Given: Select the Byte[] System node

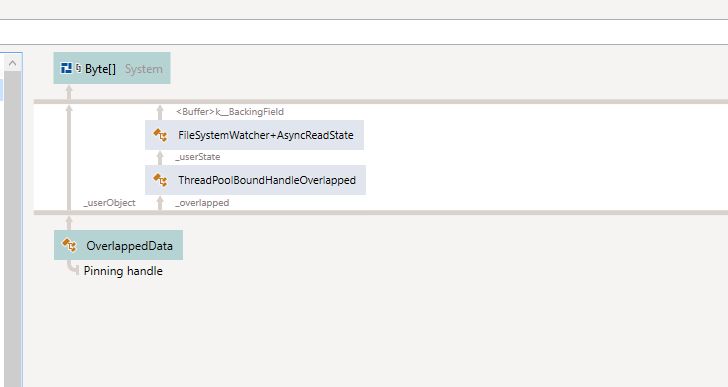Looking at the screenshot, I should coord(112,68).
